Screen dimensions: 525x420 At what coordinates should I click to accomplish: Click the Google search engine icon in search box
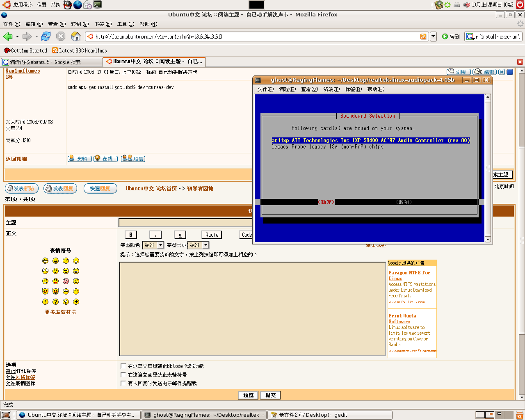(x=470, y=37)
